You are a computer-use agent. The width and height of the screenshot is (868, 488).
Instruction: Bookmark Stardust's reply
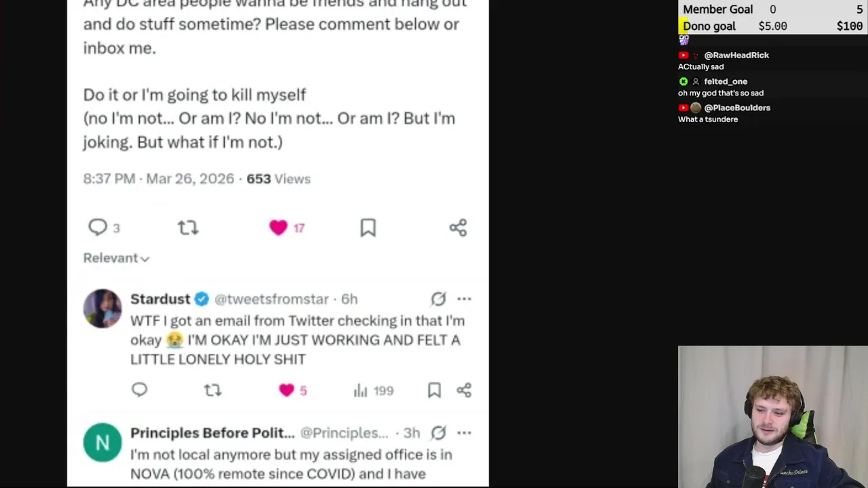click(434, 390)
